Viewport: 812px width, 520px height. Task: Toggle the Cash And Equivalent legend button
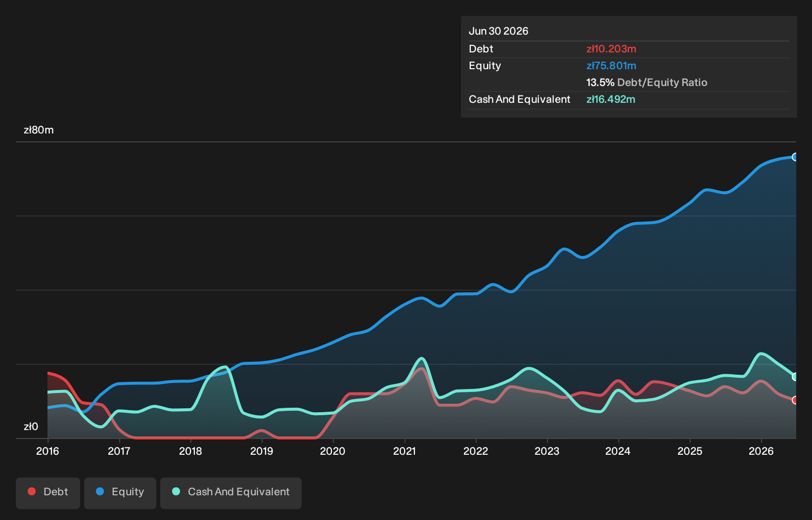click(231, 493)
